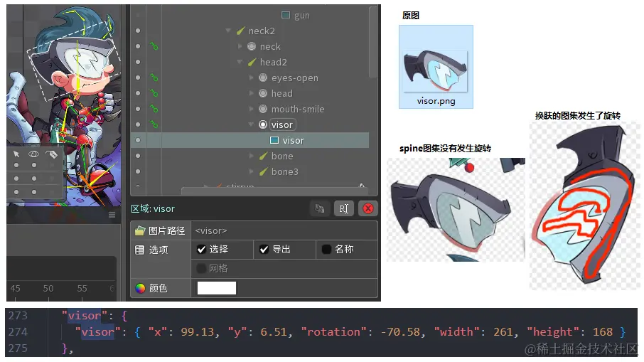
Task: Click the bone3 row's bone icon
Action: (x=263, y=172)
